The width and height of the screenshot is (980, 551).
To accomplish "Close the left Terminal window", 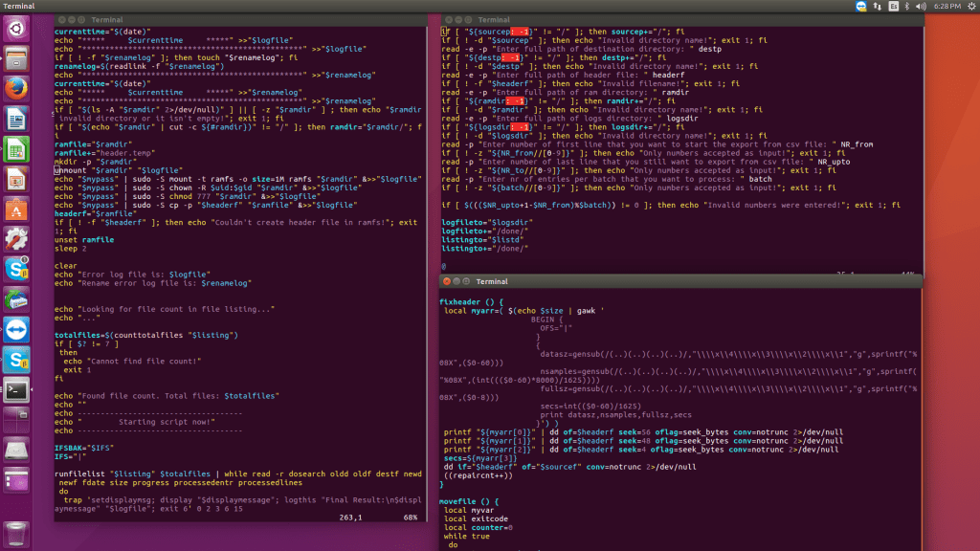I will click(62, 20).
